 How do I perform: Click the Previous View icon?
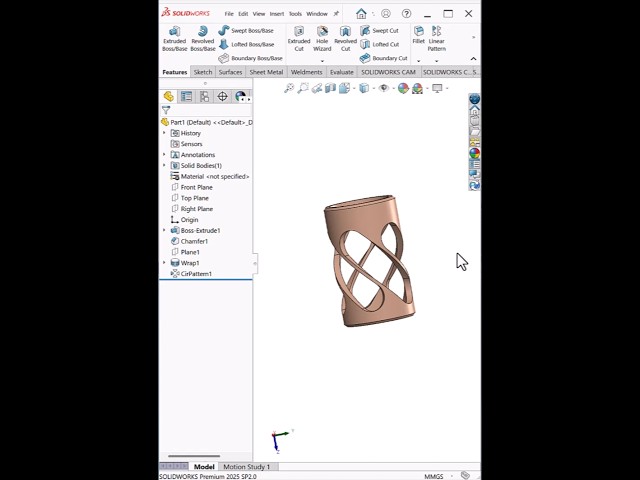coord(317,88)
